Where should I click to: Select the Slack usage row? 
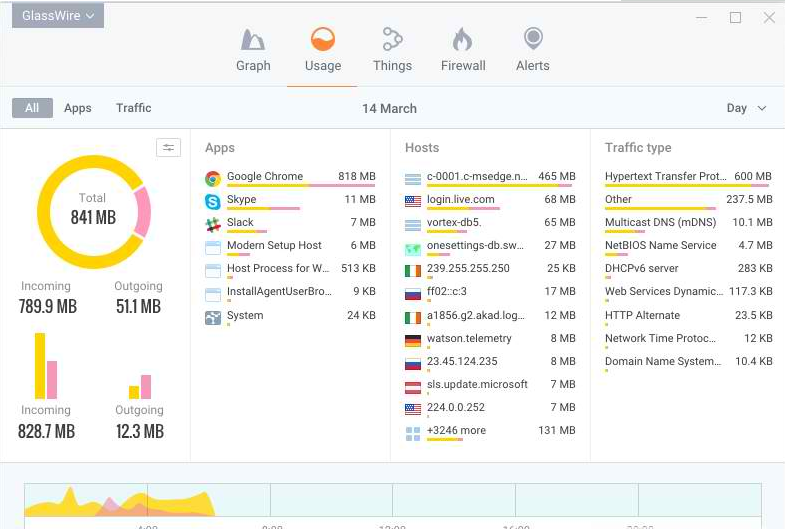(290, 224)
